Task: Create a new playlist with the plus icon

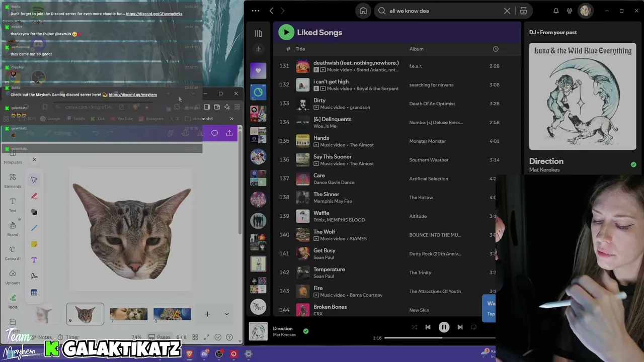Action: click(258, 49)
